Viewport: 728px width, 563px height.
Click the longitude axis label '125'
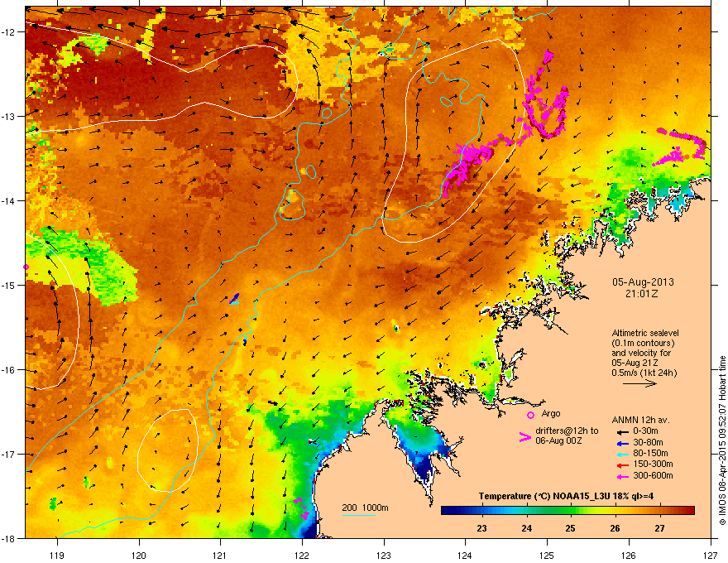click(547, 555)
